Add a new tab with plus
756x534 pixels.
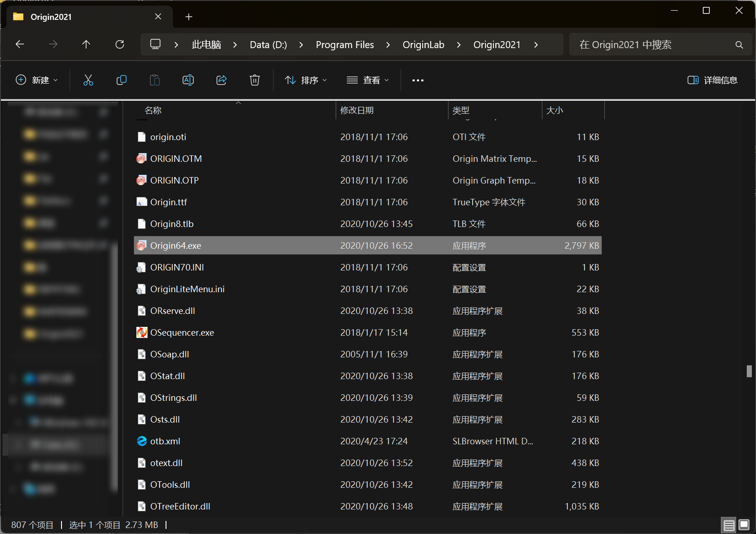189,17
